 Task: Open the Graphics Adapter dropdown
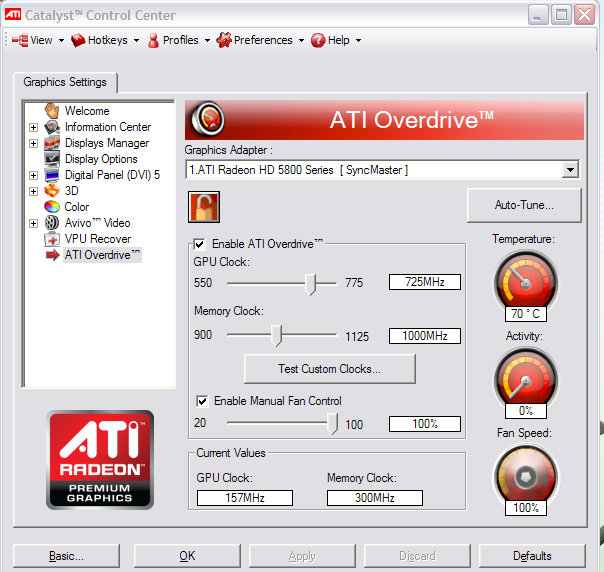[x=570, y=170]
